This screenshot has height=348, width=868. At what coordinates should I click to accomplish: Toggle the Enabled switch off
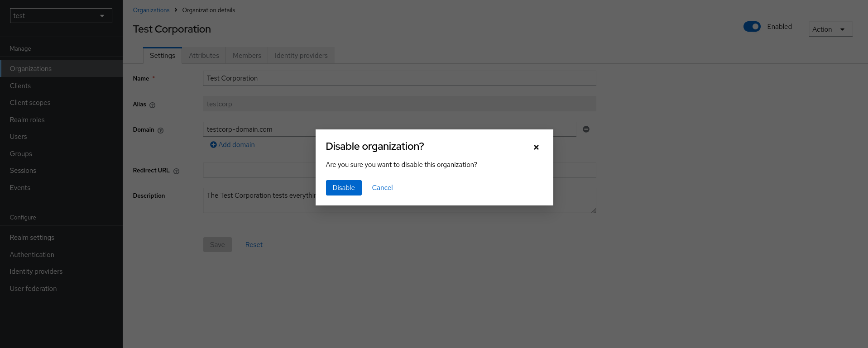752,27
